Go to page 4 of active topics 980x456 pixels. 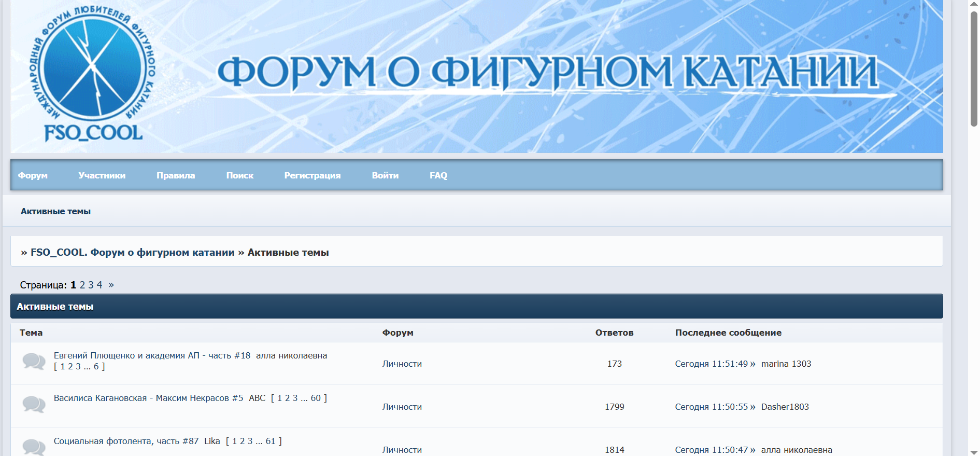click(x=100, y=285)
